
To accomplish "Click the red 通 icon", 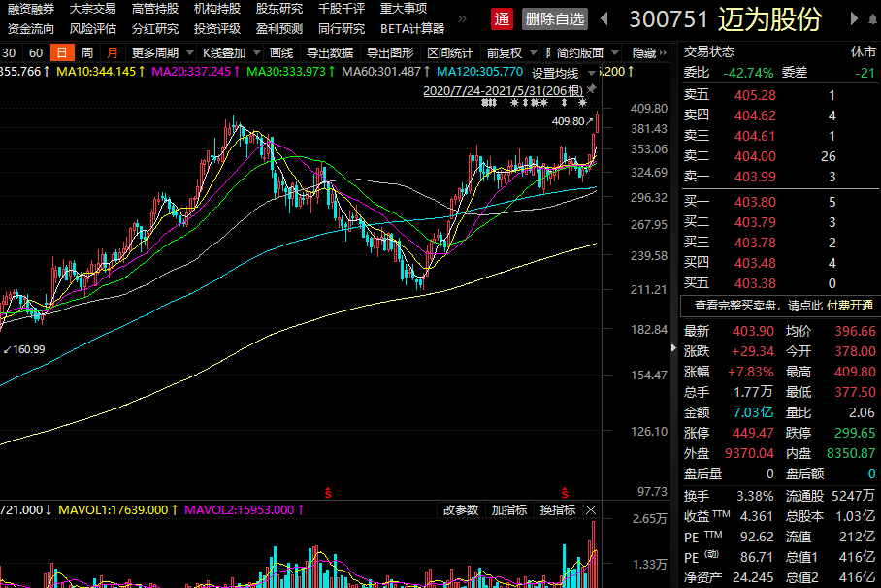I will pos(502,19).
